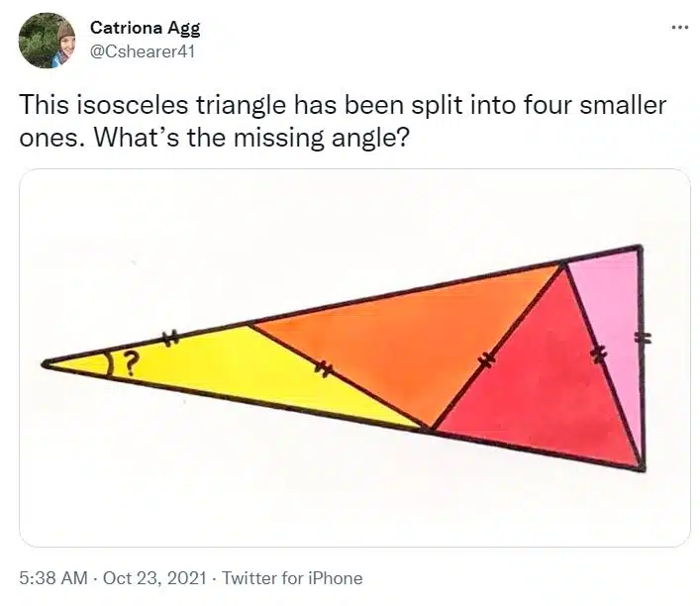The height and width of the screenshot is (606, 700).
Task: Click the question mark angle label
Action: click(130, 362)
